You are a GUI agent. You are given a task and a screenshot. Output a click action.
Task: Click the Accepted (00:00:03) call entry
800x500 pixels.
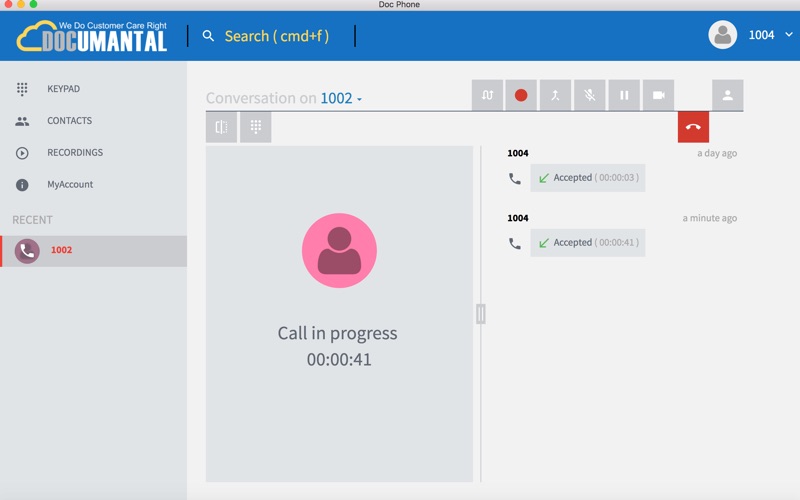point(588,178)
